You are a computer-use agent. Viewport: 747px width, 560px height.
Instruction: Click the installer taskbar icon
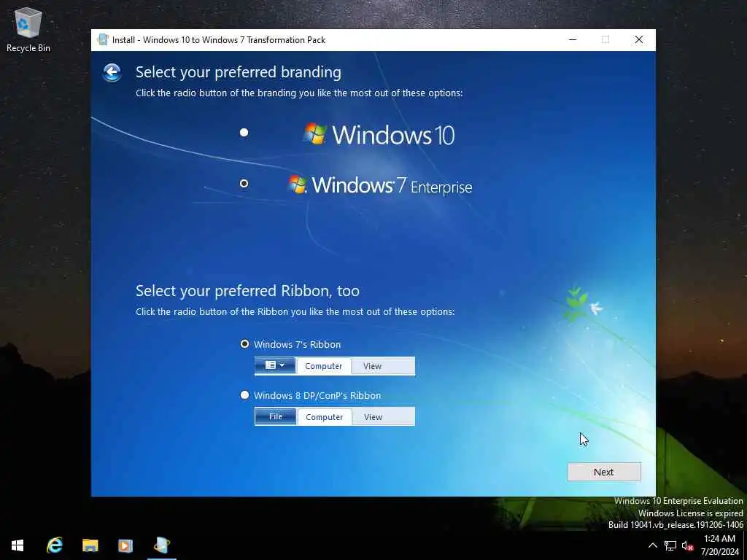(161, 545)
